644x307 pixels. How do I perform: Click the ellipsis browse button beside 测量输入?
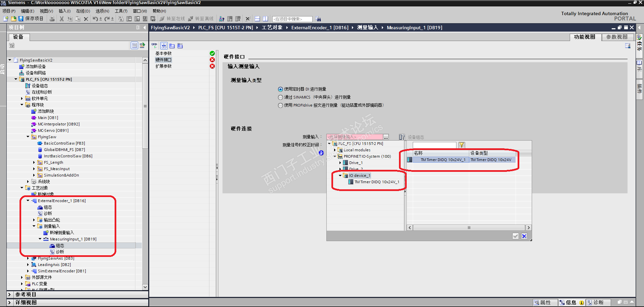pos(386,137)
